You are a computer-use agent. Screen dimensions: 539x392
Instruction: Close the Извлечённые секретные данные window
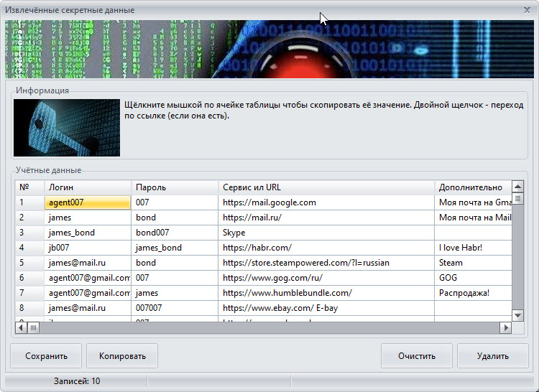(x=525, y=10)
